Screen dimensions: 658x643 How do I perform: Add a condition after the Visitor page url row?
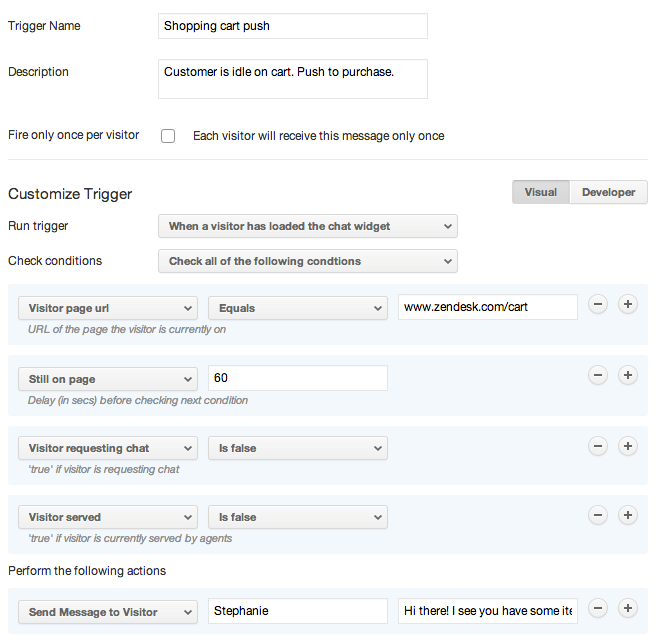[628, 305]
